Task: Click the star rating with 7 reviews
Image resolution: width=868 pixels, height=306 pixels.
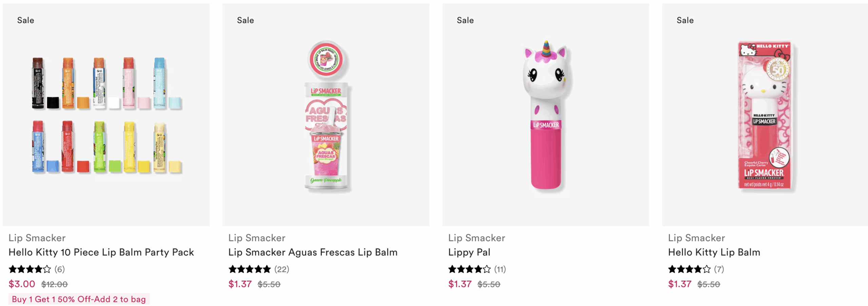Action: pyautogui.click(x=696, y=269)
